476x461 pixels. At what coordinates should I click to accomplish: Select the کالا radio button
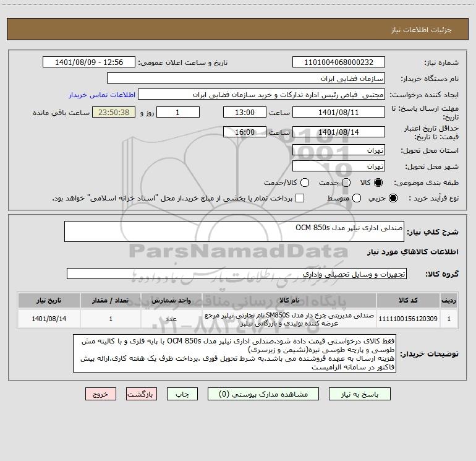(378, 183)
